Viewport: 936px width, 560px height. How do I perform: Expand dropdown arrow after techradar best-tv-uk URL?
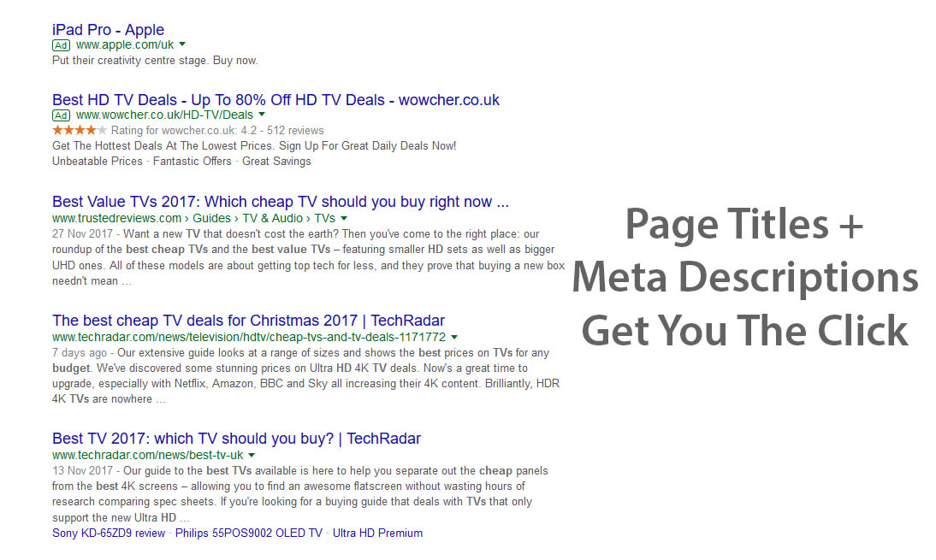coord(252,455)
